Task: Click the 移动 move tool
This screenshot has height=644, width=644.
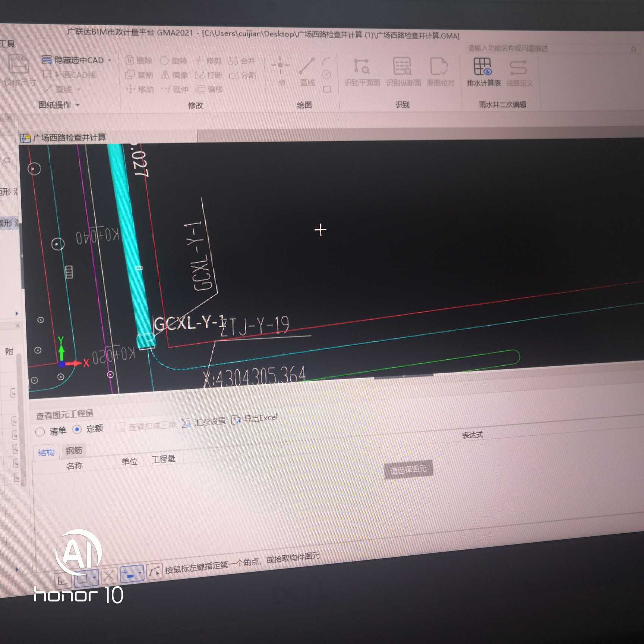Action: (140, 89)
